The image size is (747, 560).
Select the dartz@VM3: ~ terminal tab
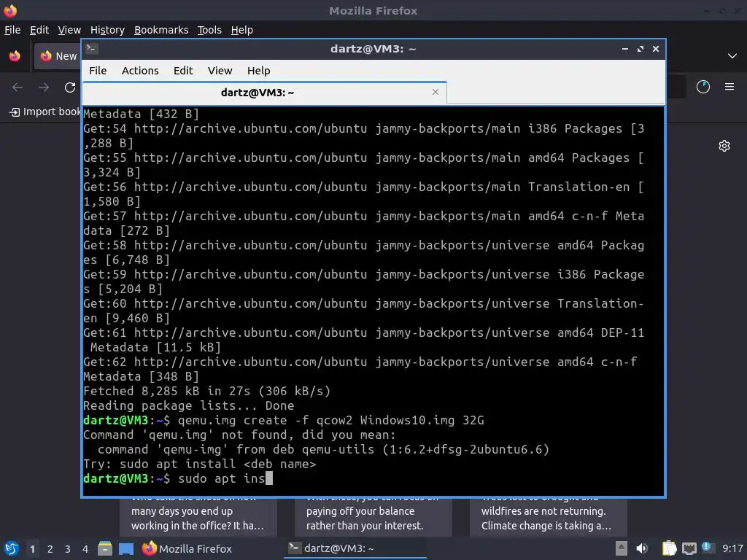click(x=264, y=93)
